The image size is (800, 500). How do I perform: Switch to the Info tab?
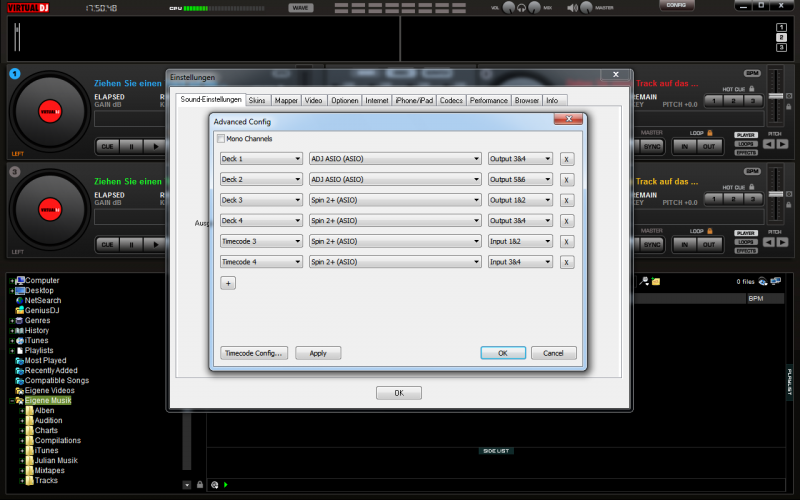click(553, 101)
